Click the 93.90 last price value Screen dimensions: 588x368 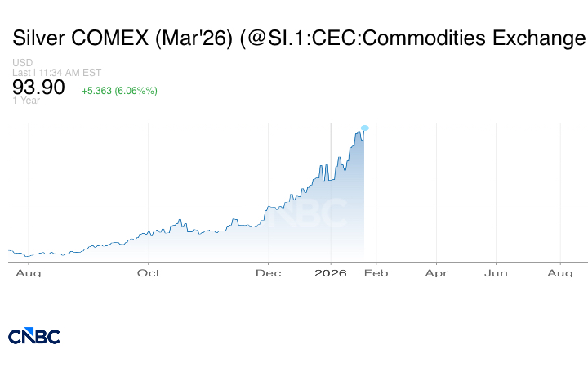[x=38, y=88]
